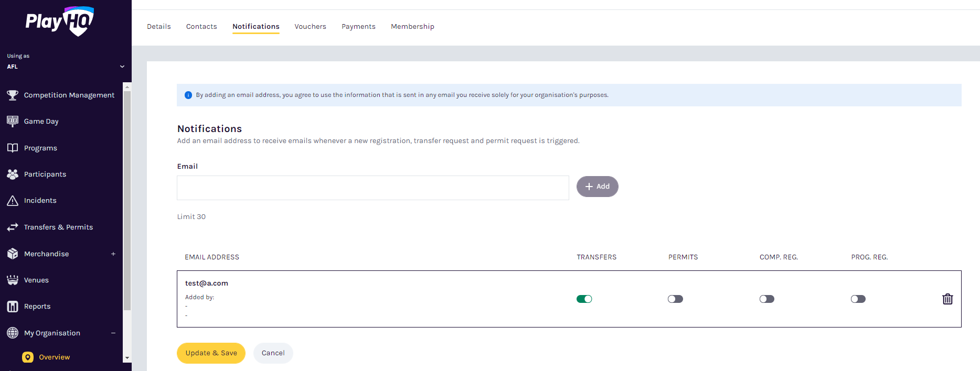Delete test@a.com using trash icon
The image size is (980, 371).
[x=947, y=299]
